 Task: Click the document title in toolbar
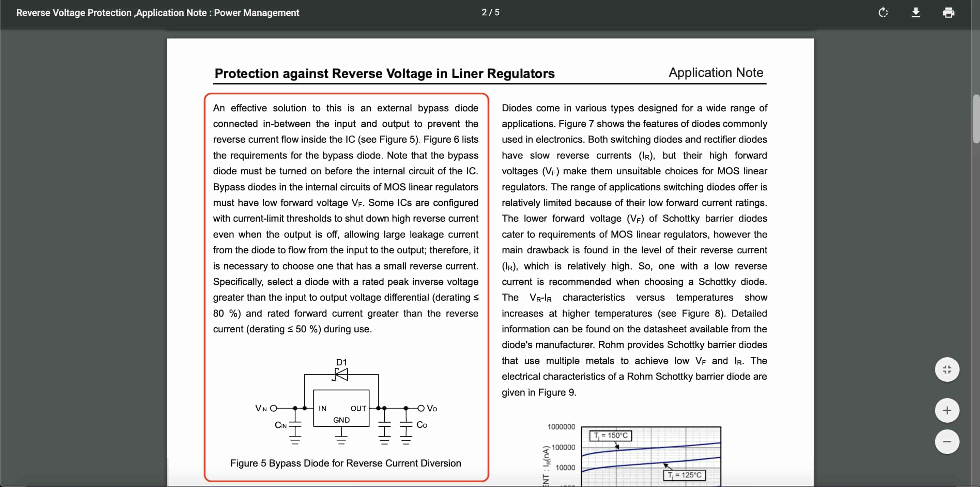157,13
